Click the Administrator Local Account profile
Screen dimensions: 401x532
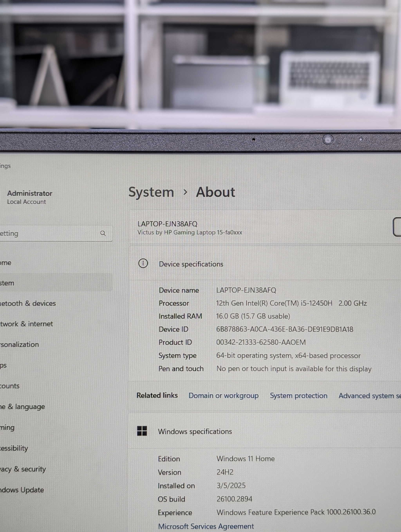tap(30, 197)
